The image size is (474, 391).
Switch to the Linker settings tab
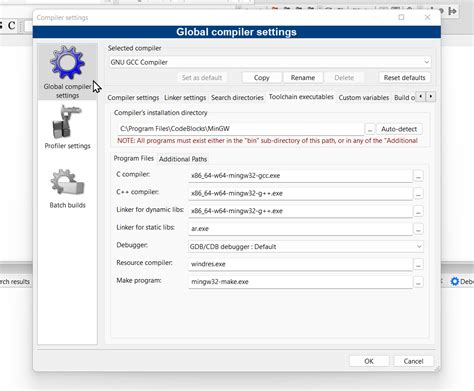pos(185,98)
